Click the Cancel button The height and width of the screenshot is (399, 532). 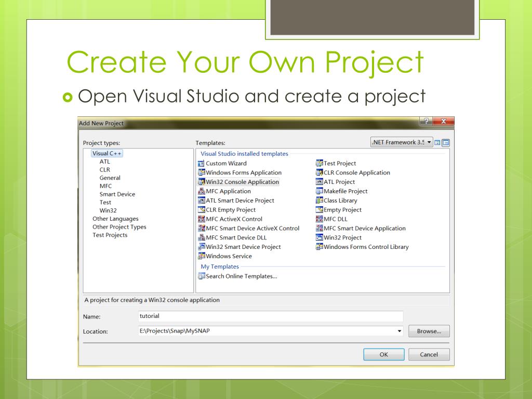(429, 354)
